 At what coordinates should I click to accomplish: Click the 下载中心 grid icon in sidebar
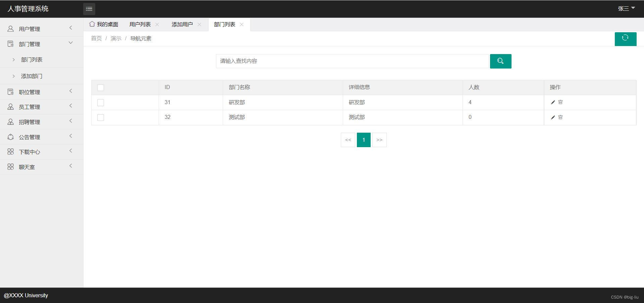(11, 152)
